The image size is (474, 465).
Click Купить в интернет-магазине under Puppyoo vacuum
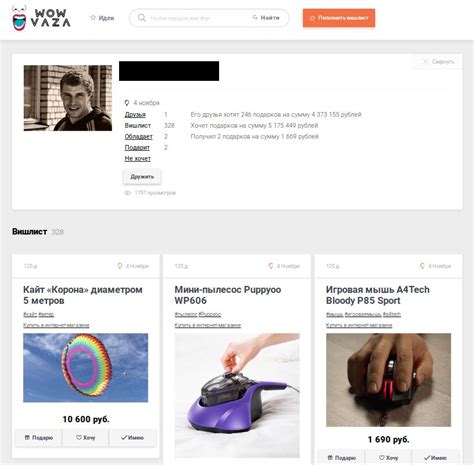pos(208,325)
